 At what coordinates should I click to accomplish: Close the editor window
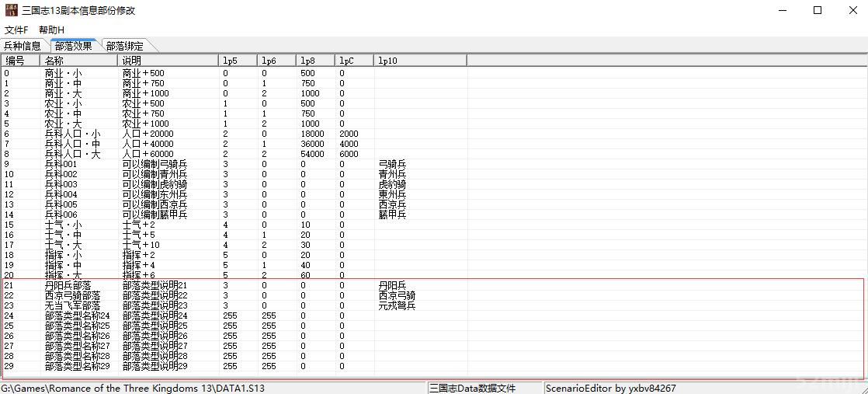click(850, 10)
